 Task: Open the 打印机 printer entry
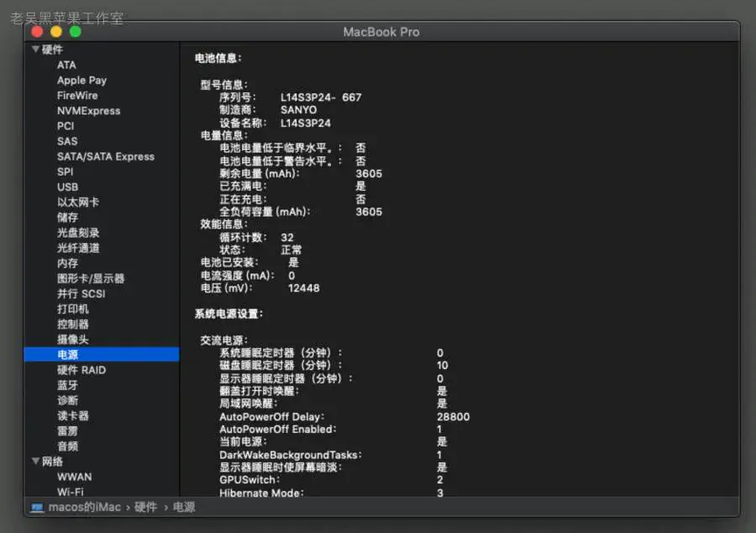[x=73, y=309]
